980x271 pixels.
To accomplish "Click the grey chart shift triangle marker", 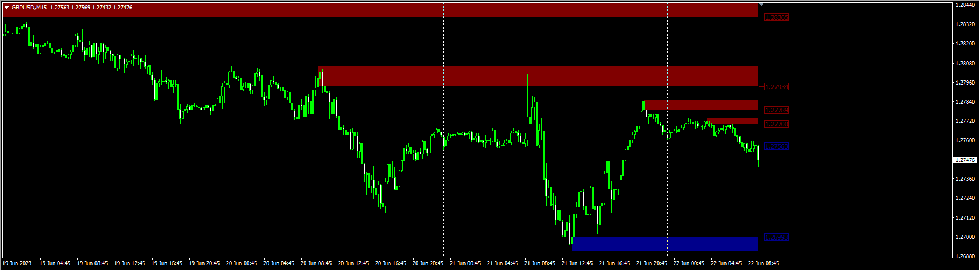I will 761,5.
